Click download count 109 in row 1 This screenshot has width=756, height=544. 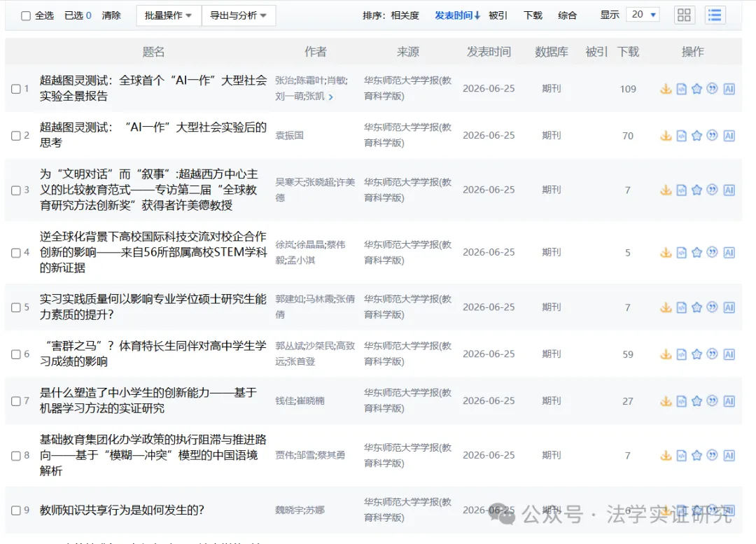628,89
